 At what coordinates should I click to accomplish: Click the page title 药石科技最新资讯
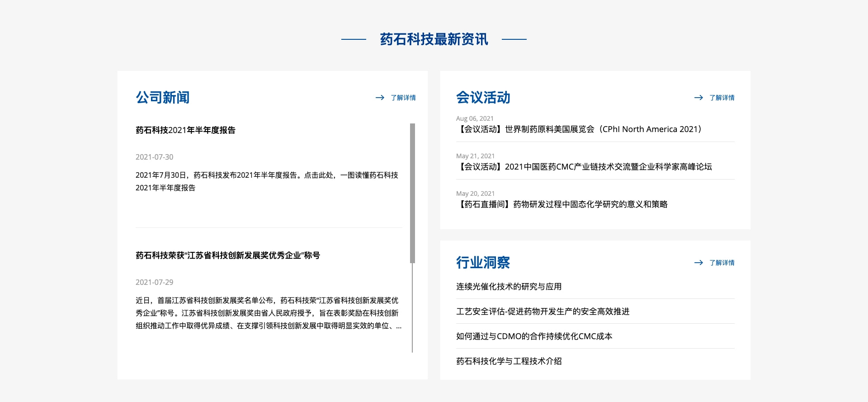(x=434, y=39)
